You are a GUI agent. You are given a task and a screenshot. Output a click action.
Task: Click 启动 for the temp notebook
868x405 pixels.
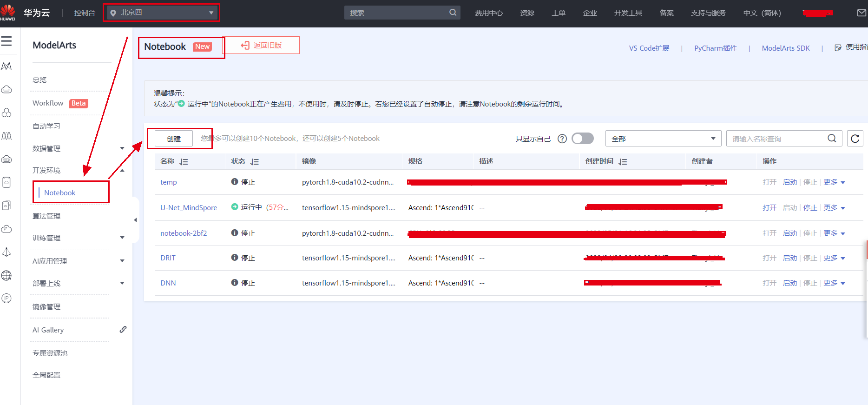coord(790,182)
